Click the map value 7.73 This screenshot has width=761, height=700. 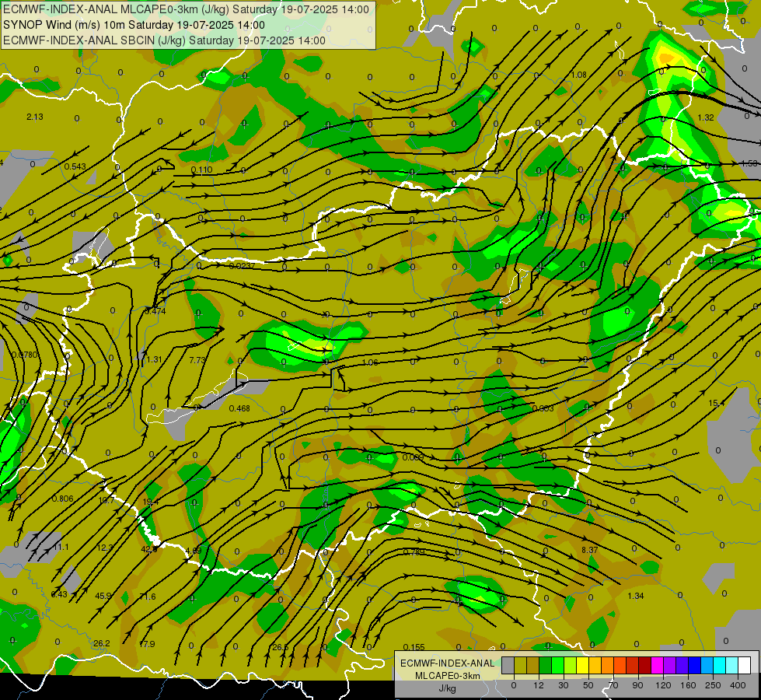click(x=197, y=360)
